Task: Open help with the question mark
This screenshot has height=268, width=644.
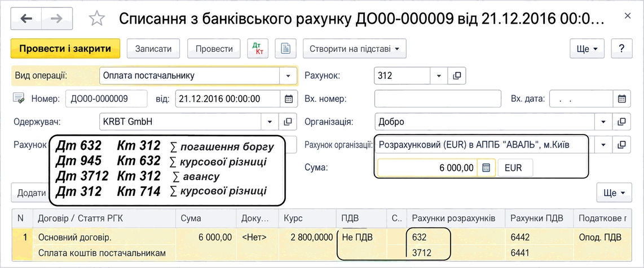Action: pyautogui.click(x=621, y=49)
